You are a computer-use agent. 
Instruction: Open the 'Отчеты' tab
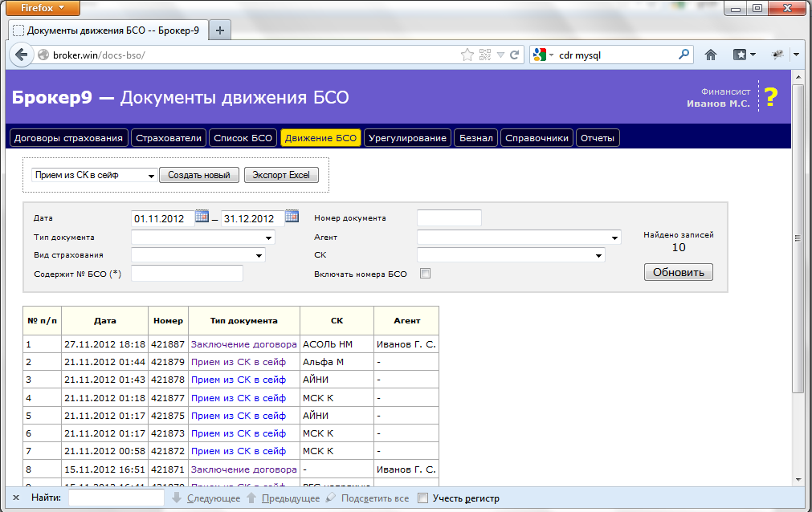click(x=598, y=138)
